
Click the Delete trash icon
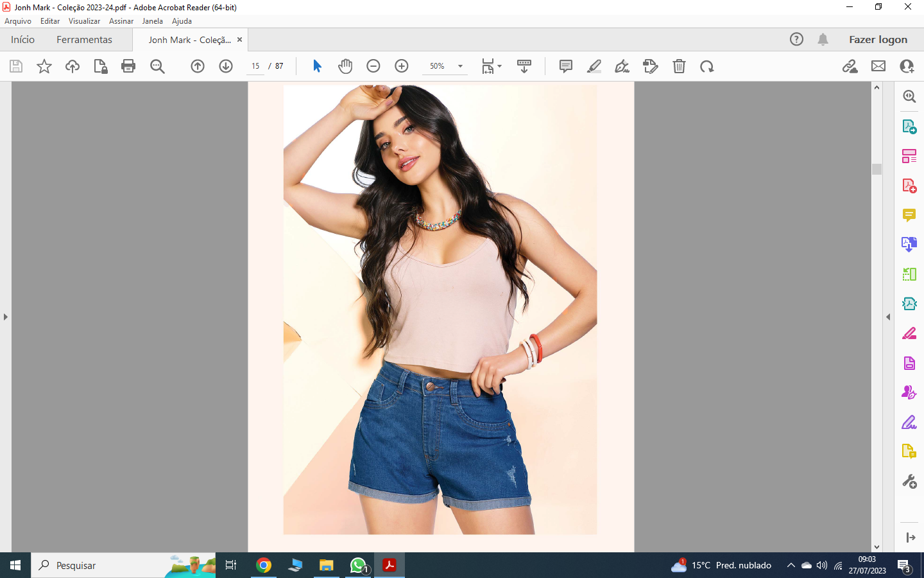679,66
